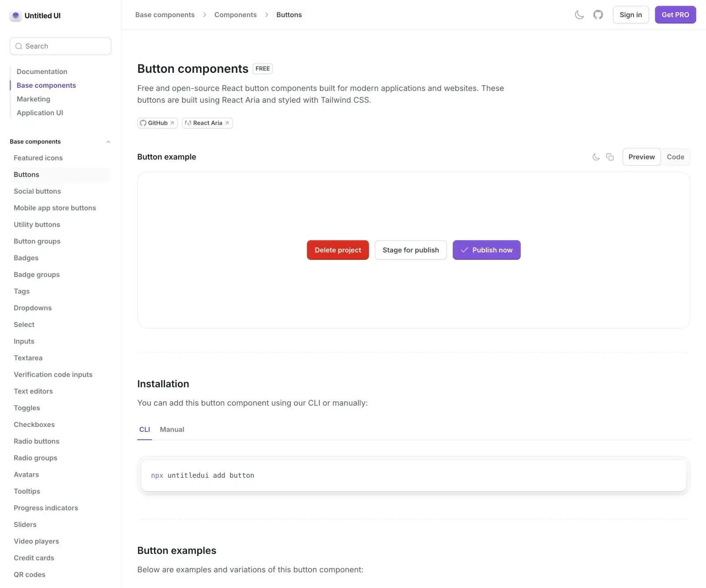This screenshot has height=588, width=706.
Task: Open Social buttons in the sidebar
Action: pyautogui.click(x=37, y=191)
